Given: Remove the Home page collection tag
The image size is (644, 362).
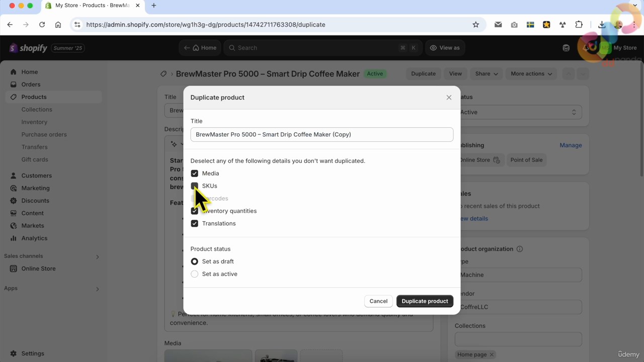Looking at the screenshot, I should coord(492,354).
